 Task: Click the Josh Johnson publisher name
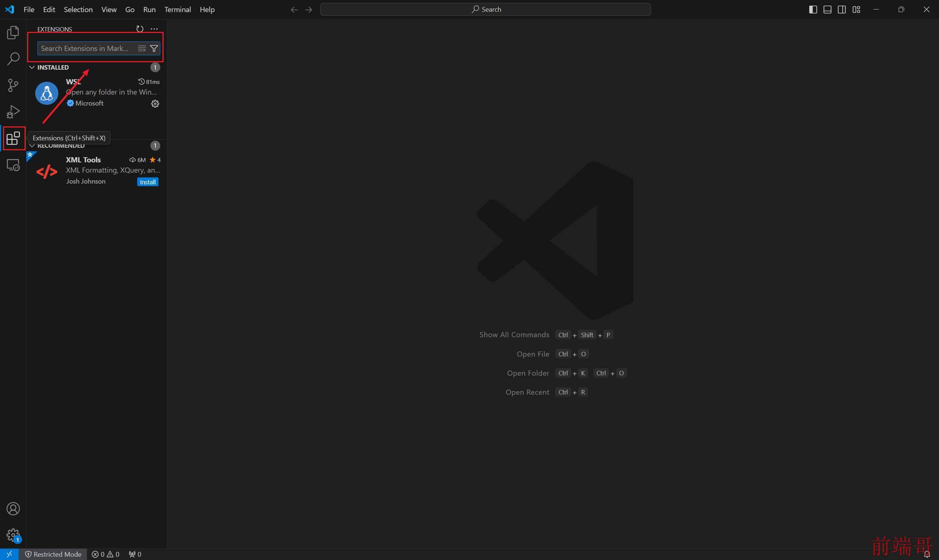pyautogui.click(x=86, y=181)
